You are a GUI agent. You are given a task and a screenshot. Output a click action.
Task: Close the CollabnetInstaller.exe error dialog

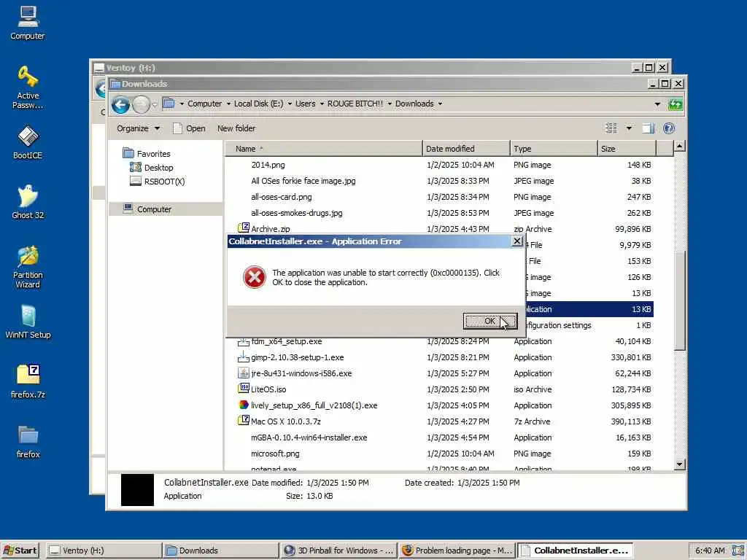pos(516,241)
